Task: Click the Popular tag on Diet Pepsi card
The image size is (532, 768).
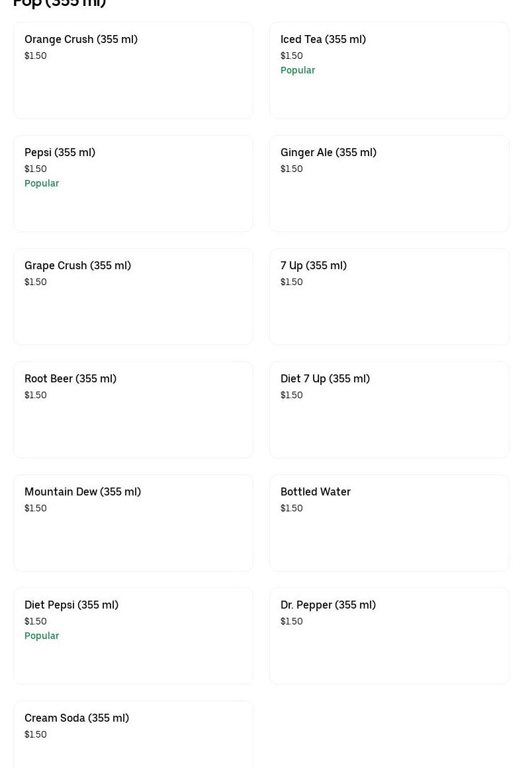Action: pos(42,636)
